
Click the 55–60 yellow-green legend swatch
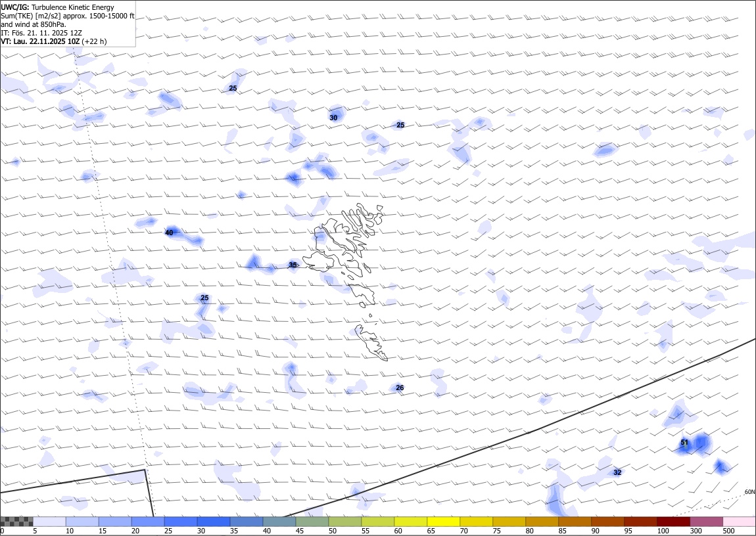click(x=377, y=522)
